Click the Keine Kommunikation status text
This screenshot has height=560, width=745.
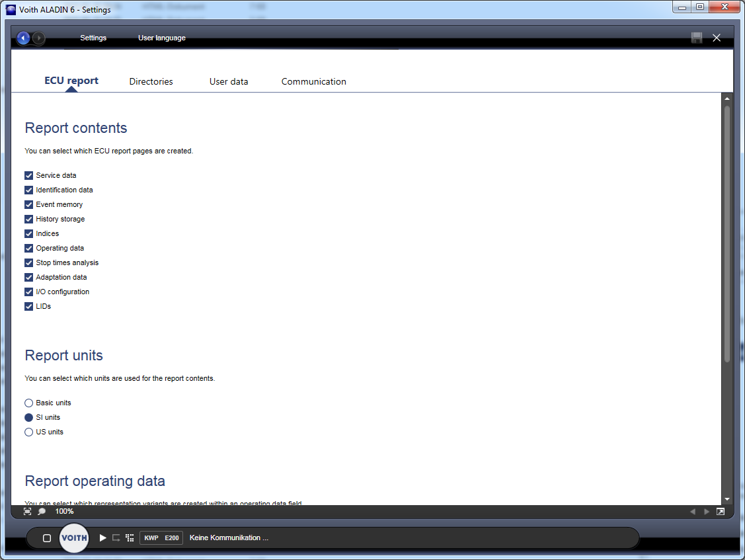(229, 538)
